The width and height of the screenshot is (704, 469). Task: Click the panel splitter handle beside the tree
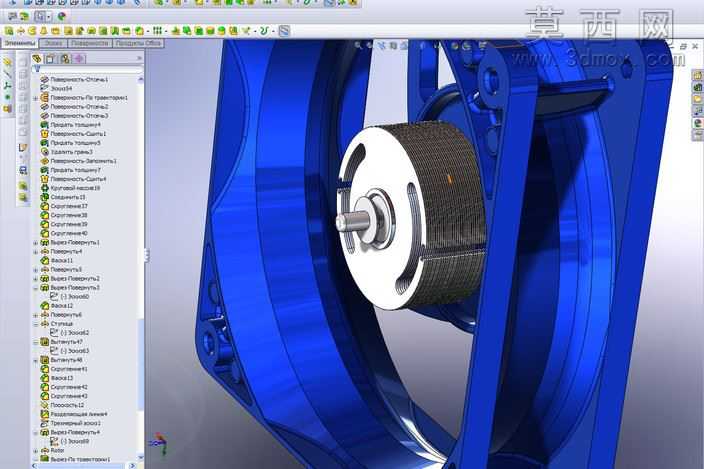[x=146, y=256]
